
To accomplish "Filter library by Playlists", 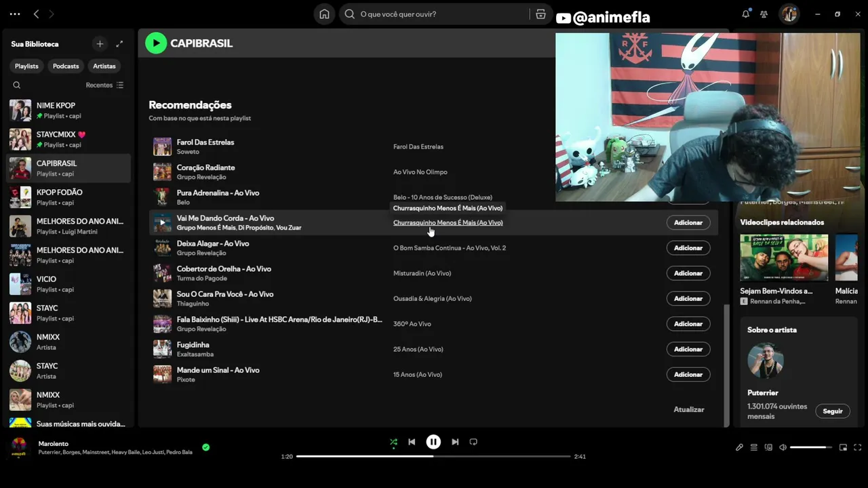I will 26,66.
